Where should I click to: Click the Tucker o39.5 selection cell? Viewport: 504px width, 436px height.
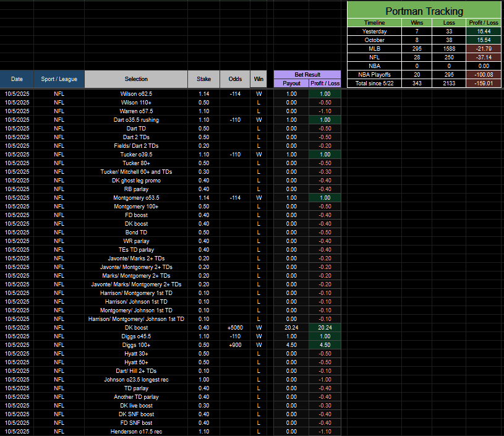click(x=136, y=155)
